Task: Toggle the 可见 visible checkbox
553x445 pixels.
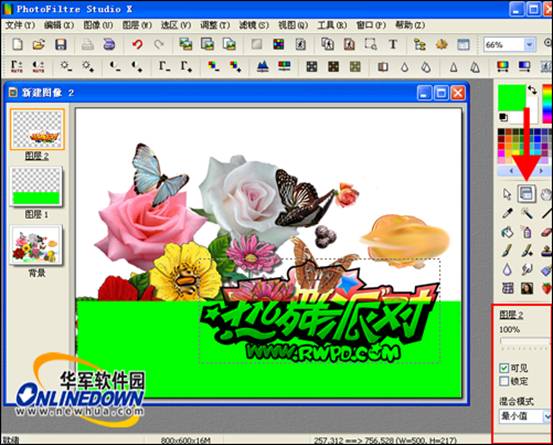Action: 504,368
